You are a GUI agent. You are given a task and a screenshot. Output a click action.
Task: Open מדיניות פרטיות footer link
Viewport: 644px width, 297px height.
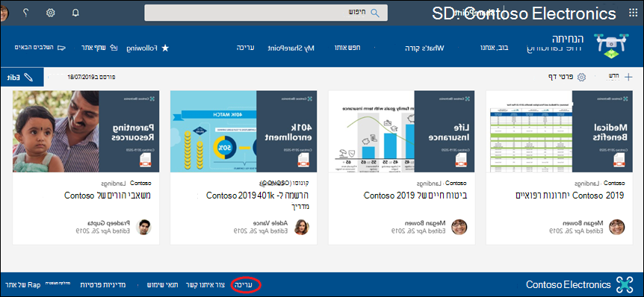tap(102, 284)
